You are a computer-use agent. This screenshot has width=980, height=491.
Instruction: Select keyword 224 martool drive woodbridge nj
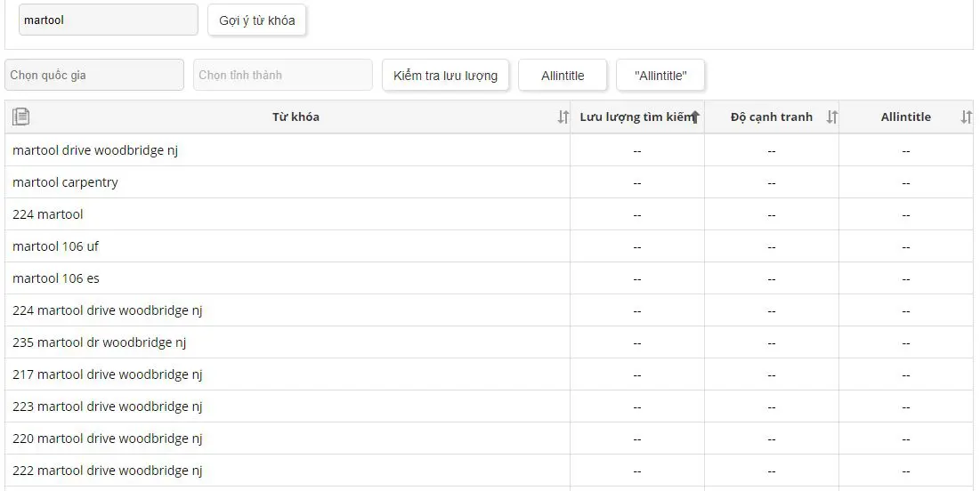[x=108, y=310]
